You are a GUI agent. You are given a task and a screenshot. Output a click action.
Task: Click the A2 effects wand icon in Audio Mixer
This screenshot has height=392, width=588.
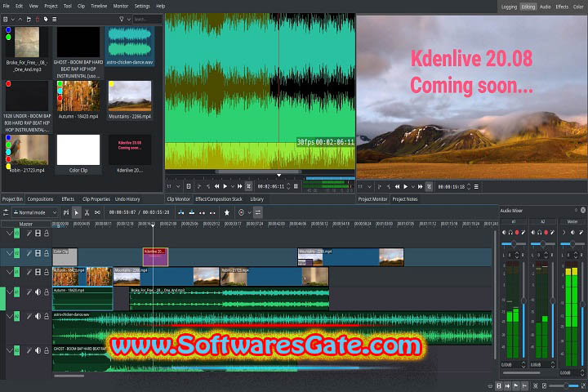(552, 233)
